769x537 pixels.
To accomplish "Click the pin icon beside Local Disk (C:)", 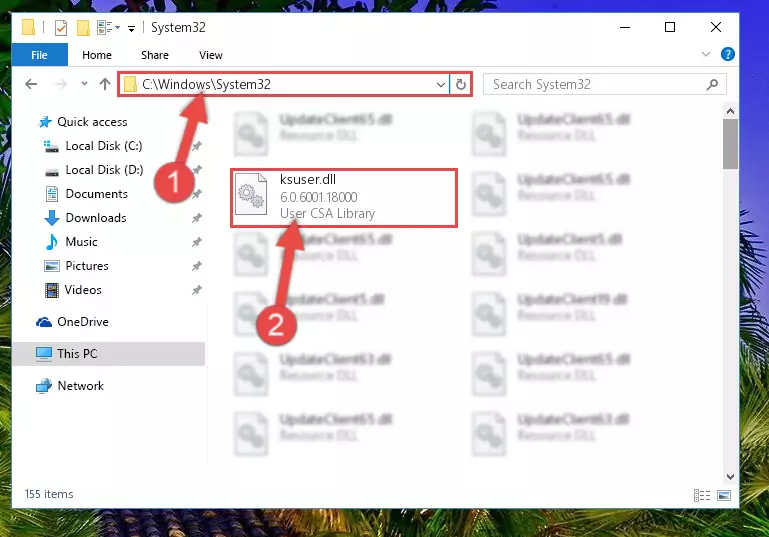I will 197,146.
